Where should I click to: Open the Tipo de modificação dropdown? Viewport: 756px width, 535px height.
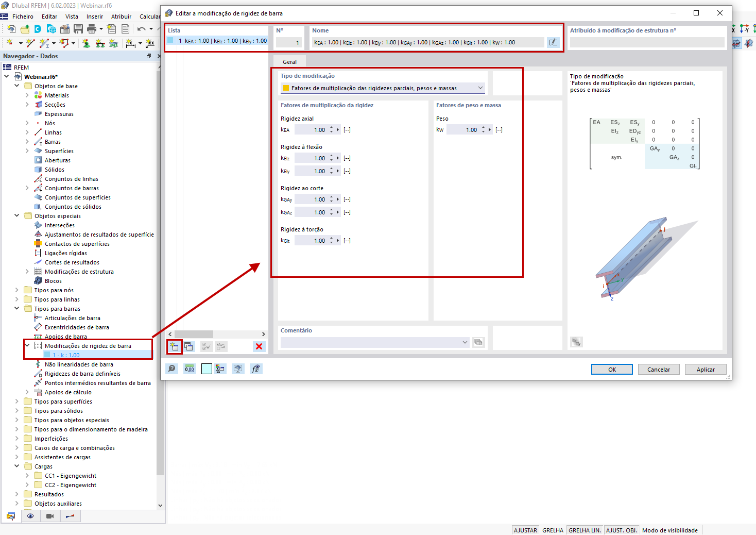pos(480,88)
